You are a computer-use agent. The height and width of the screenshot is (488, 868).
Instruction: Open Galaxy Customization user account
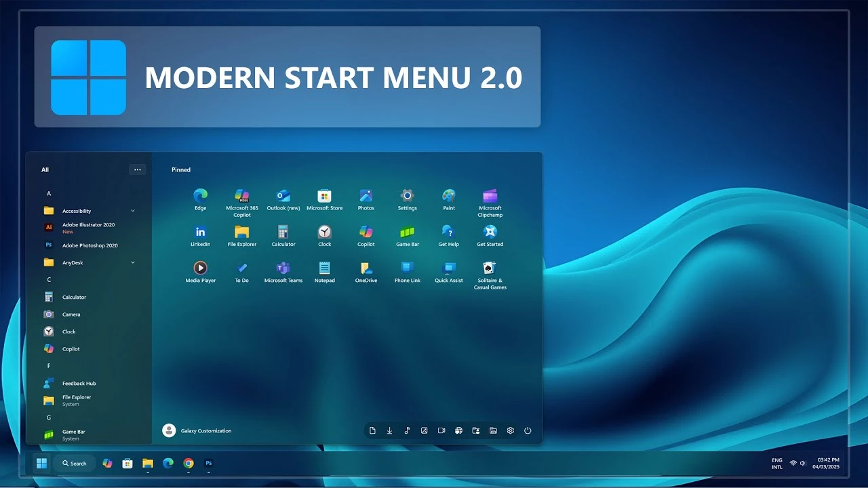[x=197, y=430]
